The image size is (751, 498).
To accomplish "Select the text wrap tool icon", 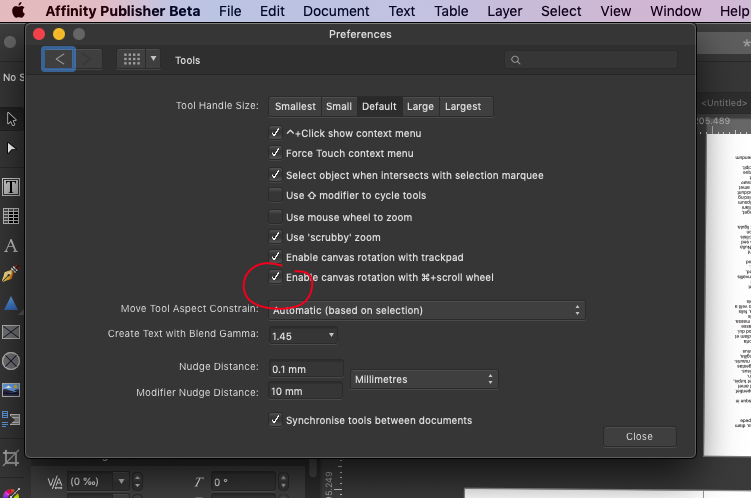I will coord(11,419).
